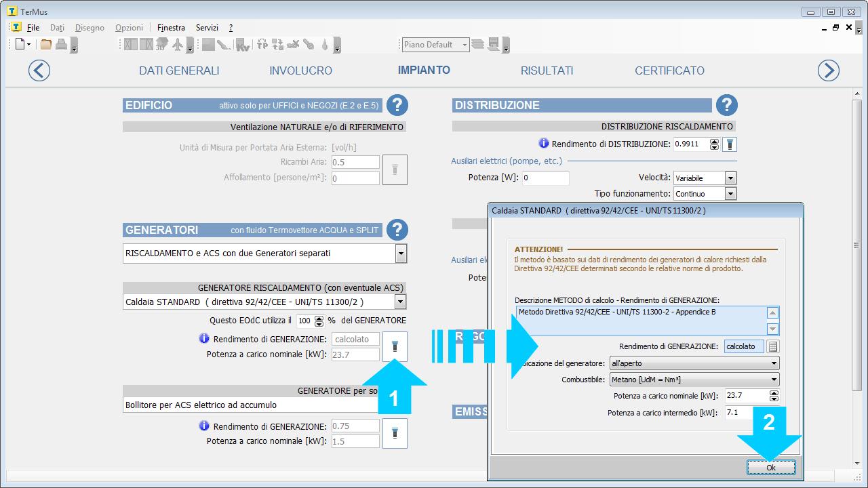Click the open folder toolbar icon
The height and width of the screenshot is (488, 868).
pos(45,45)
